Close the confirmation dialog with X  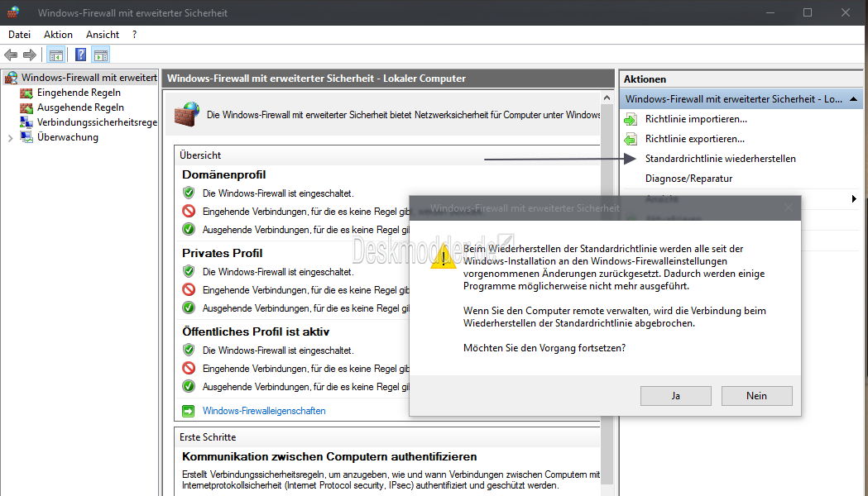pos(789,208)
